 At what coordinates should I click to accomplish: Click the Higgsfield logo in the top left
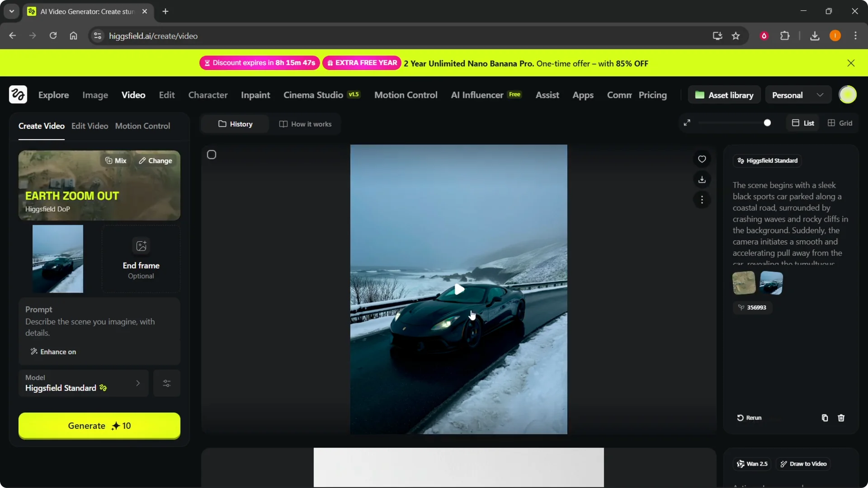[x=18, y=94]
